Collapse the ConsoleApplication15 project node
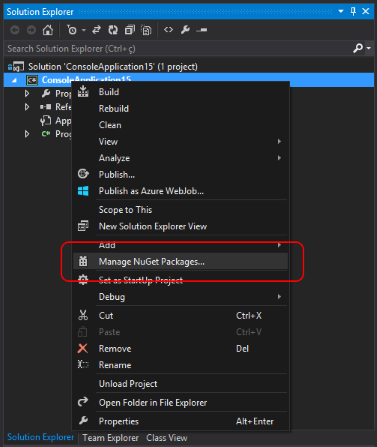This screenshot has width=377, height=447. click(14, 80)
